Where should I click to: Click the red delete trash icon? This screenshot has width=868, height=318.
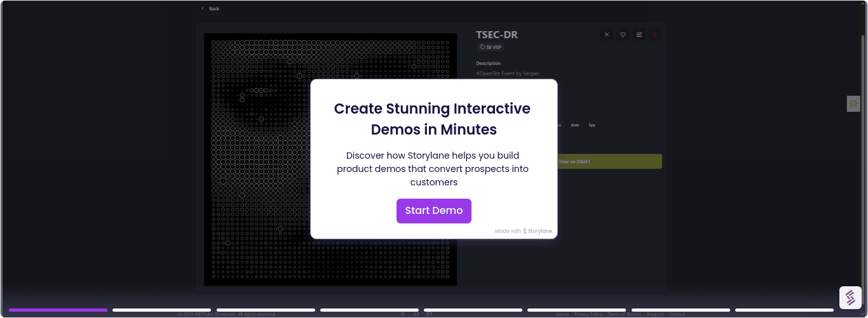click(656, 35)
